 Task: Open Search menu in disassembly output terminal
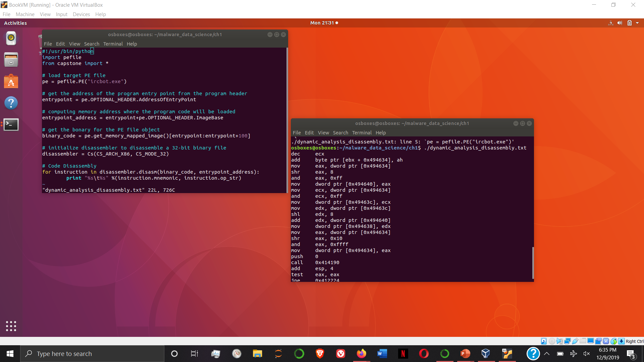coord(340,133)
